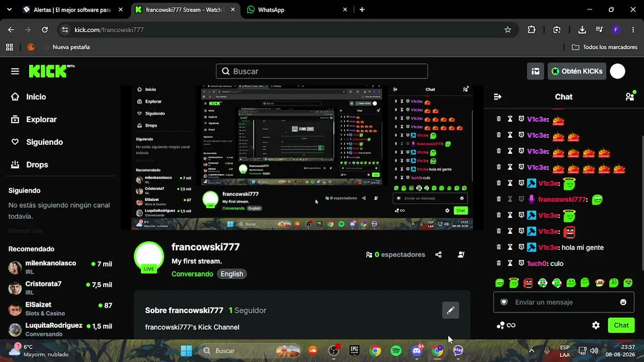Delete the 'hola mi gente' message with trash icon
644x362 pixels.
(x=499, y=247)
